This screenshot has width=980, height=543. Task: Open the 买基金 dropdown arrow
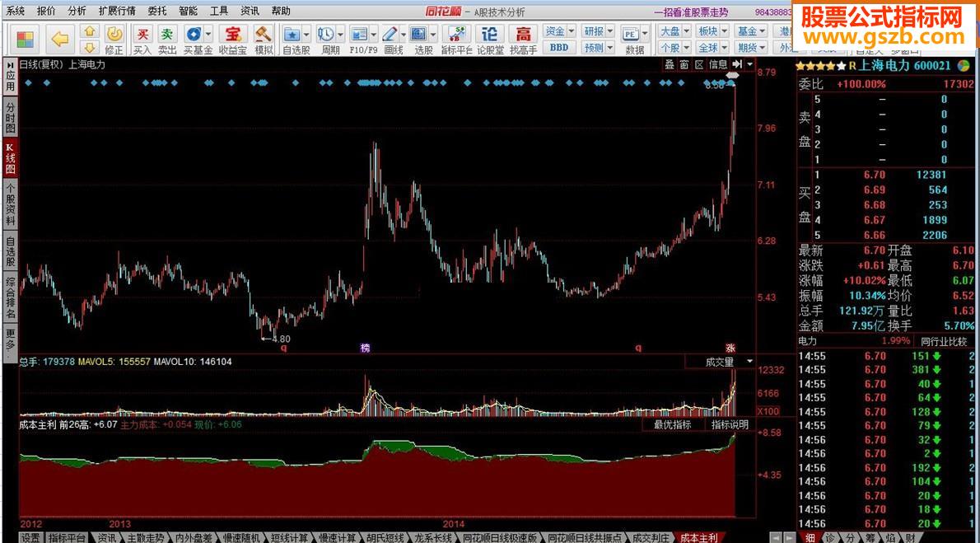point(208,33)
